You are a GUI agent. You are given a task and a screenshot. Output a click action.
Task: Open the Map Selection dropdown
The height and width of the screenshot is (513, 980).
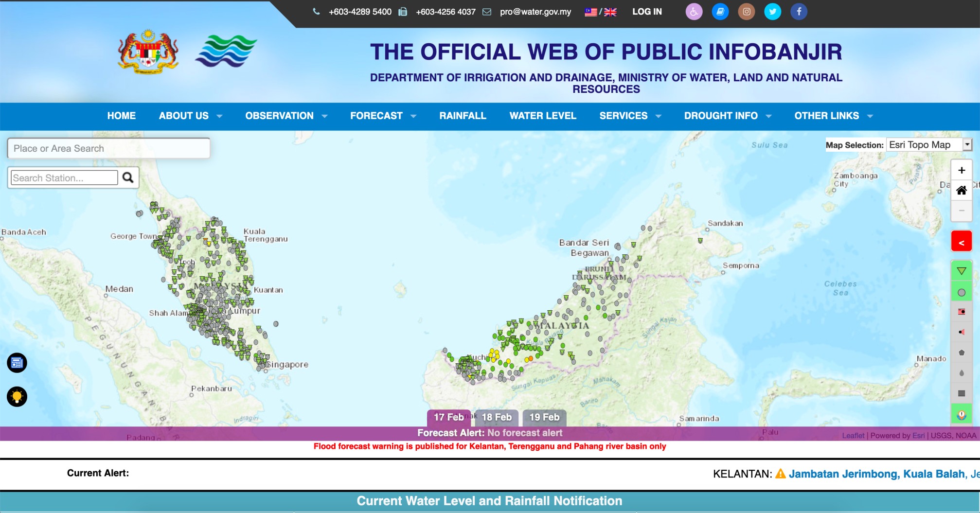tap(928, 145)
